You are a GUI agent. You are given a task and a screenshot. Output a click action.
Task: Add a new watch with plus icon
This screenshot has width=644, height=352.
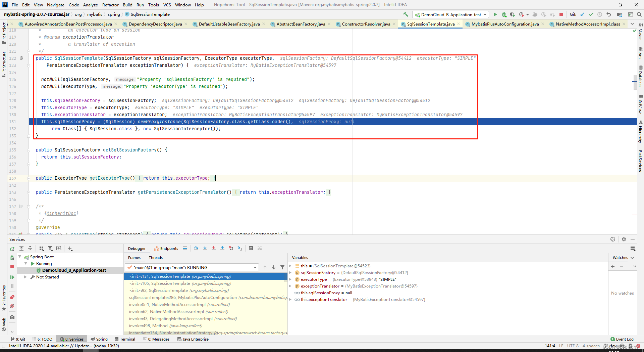(x=613, y=266)
